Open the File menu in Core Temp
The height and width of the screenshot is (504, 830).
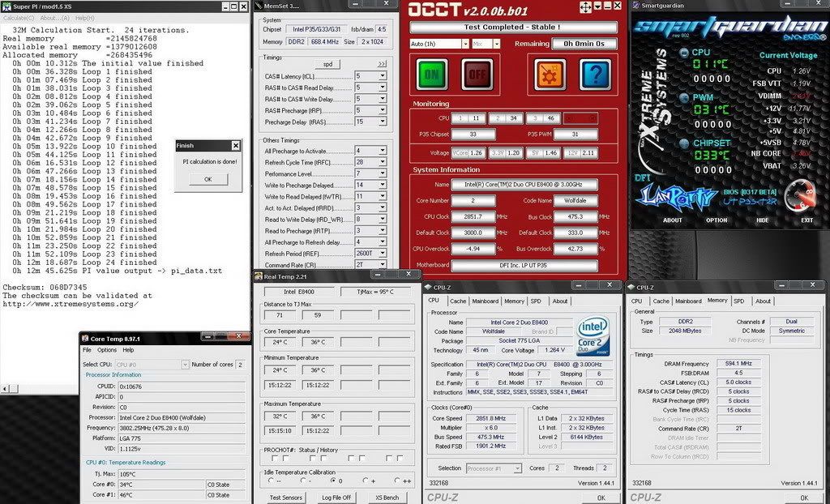point(87,350)
